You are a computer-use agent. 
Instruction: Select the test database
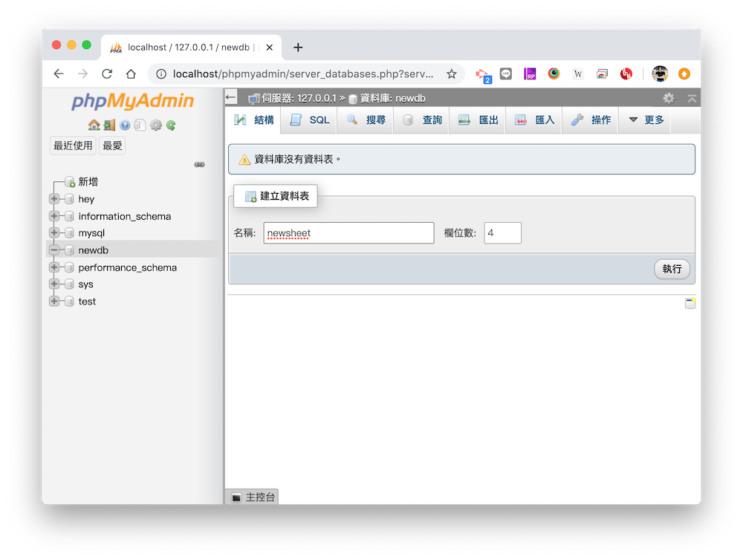click(x=87, y=302)
